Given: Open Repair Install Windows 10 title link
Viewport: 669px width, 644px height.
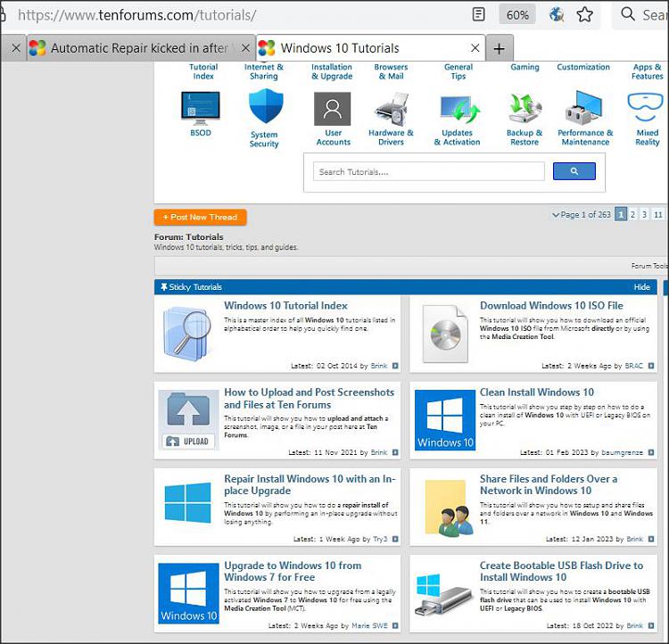Looking at the screenshot, I should [x=310, y=485].
